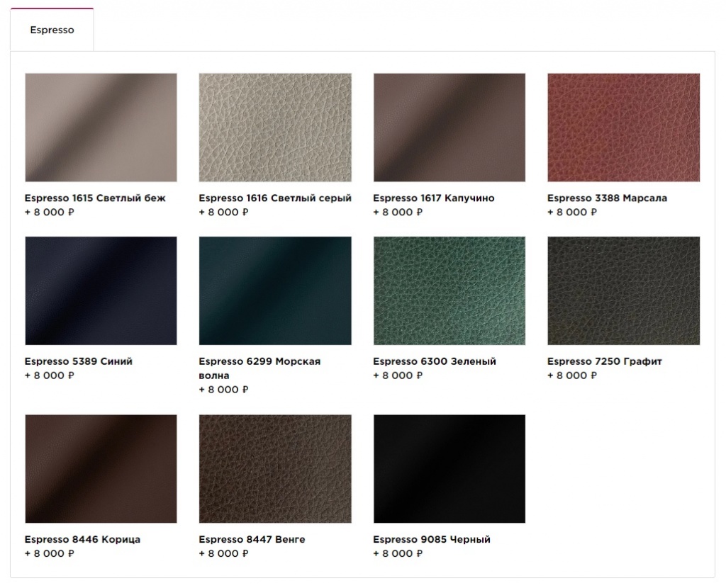Screen dimensions: 726x588
Task: Click the '+ 8 000 ₽' price under Espresso 9085 Черный
Action: tap(398, 554)
